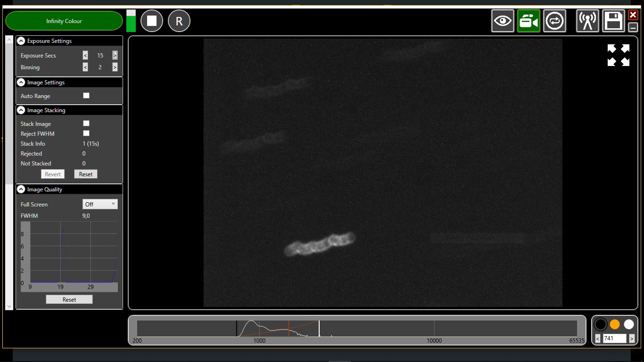Select the white level circle

629,324
